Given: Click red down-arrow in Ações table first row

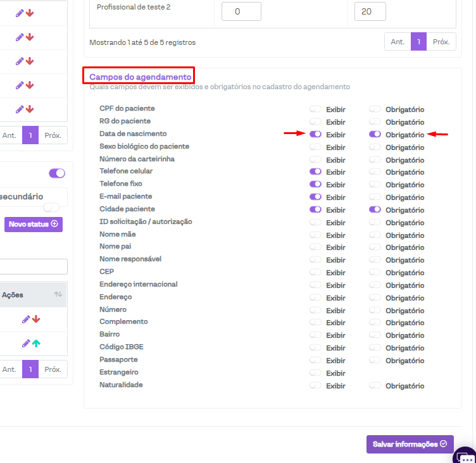Looking at the screenshot, I should pos(36,319).
